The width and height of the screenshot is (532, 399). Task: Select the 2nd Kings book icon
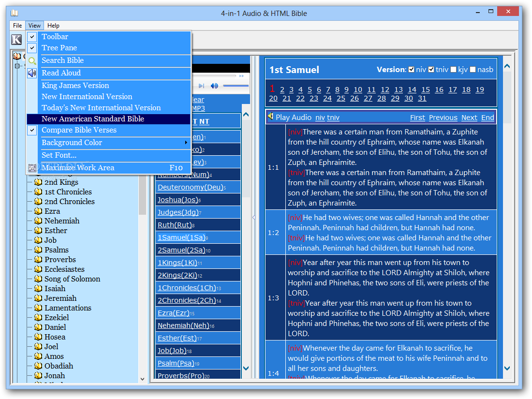[38, 182]
